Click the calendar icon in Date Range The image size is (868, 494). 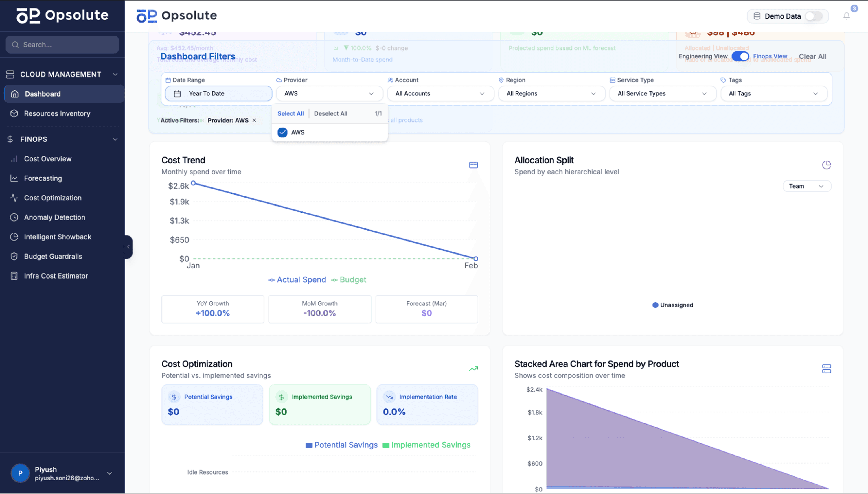tap(177, 94)
